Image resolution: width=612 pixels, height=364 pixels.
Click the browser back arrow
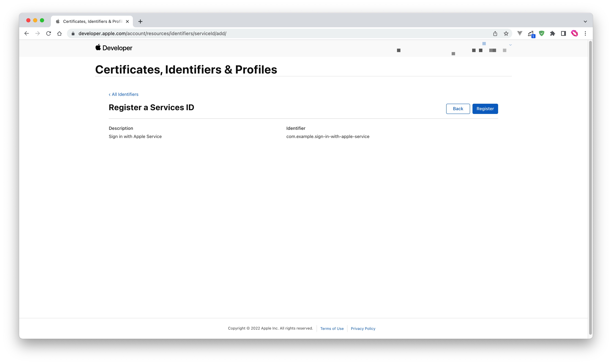[x=26, y=33]
